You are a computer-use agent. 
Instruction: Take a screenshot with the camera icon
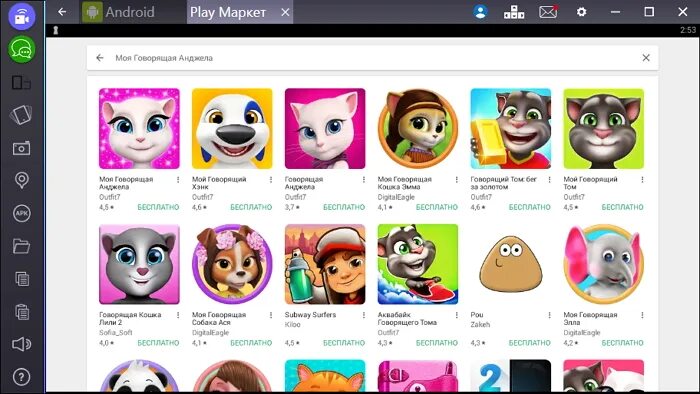pos(21,148)
